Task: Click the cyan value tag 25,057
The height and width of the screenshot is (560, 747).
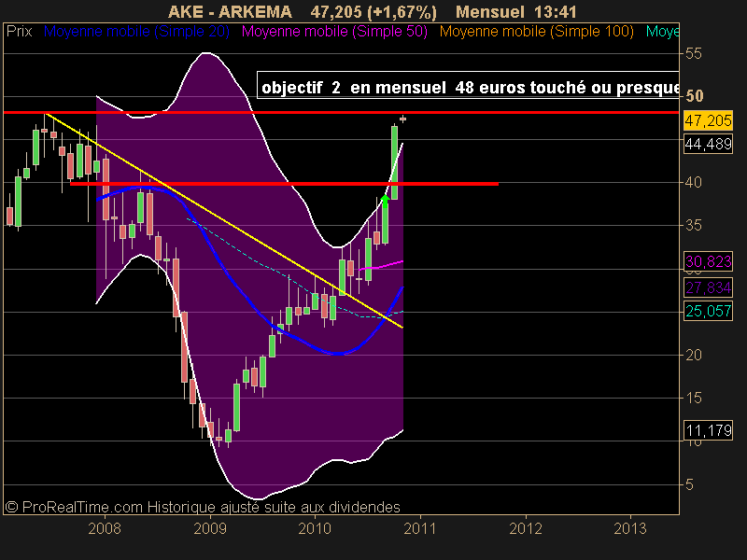Action: pos(708,311)
